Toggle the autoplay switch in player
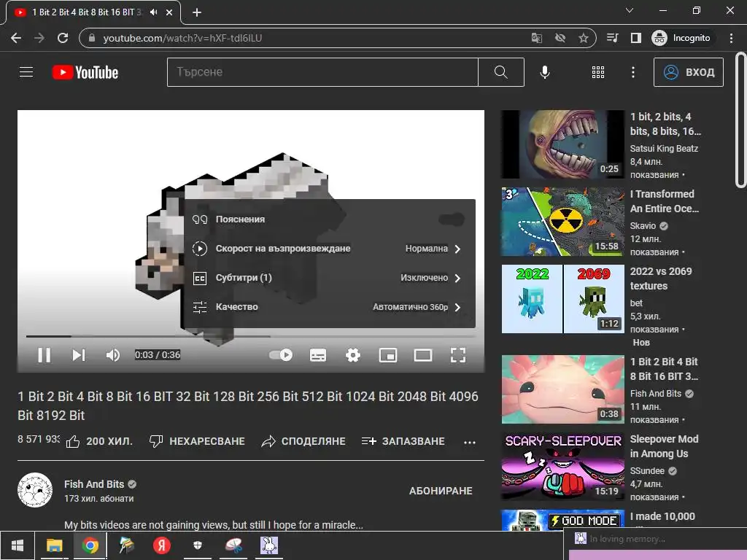Screen dimensions: 747x560 [281, 355]
